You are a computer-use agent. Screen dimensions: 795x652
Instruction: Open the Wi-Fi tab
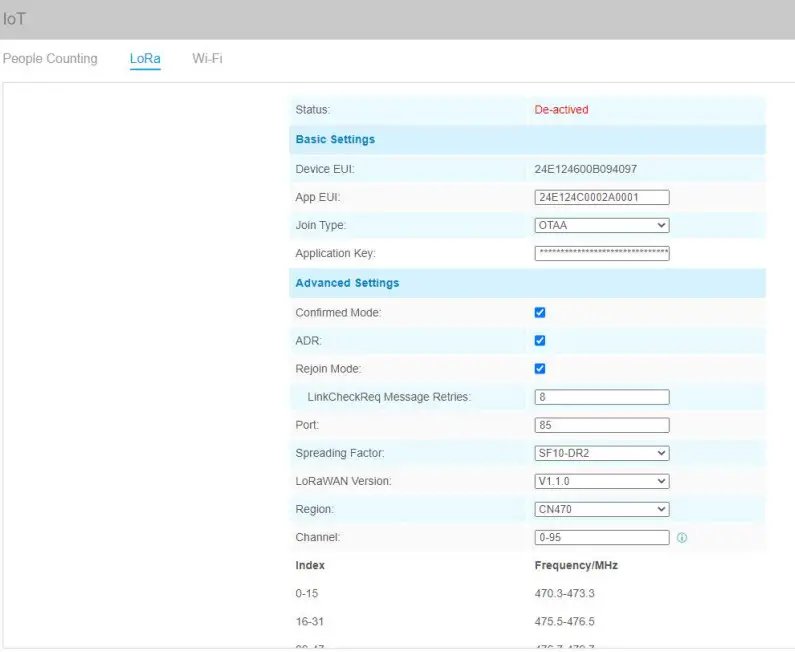click(207, 59)
